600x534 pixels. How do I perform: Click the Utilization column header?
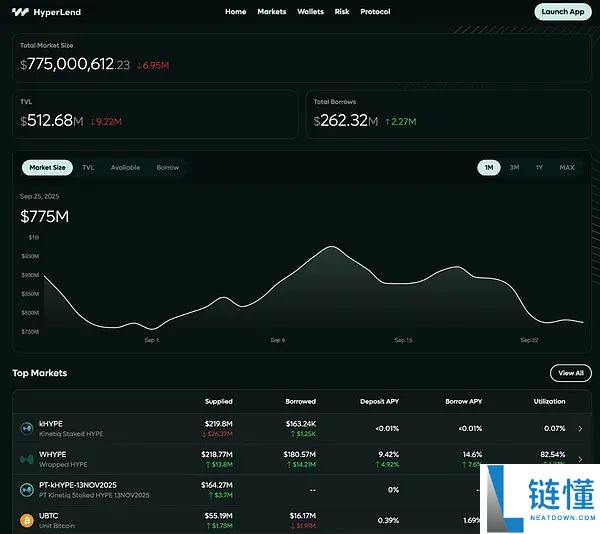point(549,401)
